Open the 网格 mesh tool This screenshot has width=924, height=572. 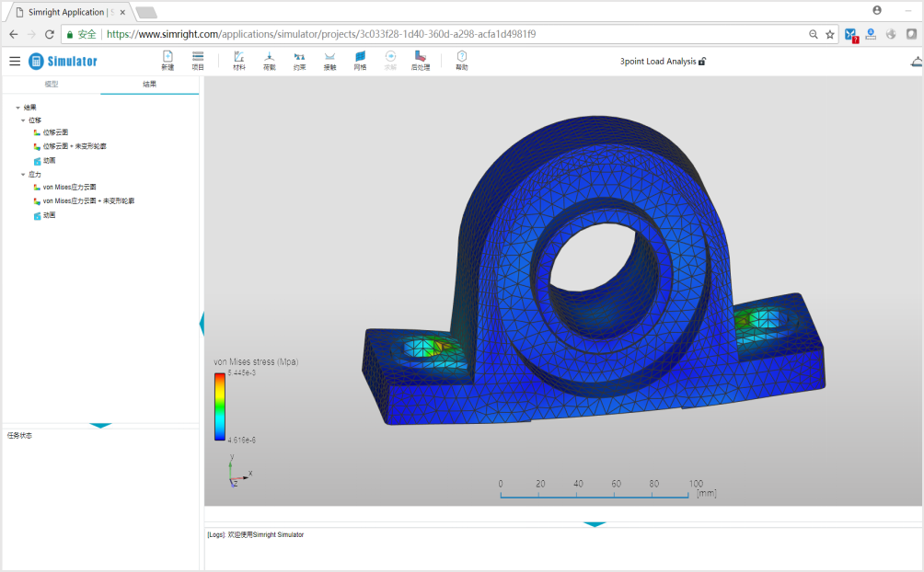(360, 60)
